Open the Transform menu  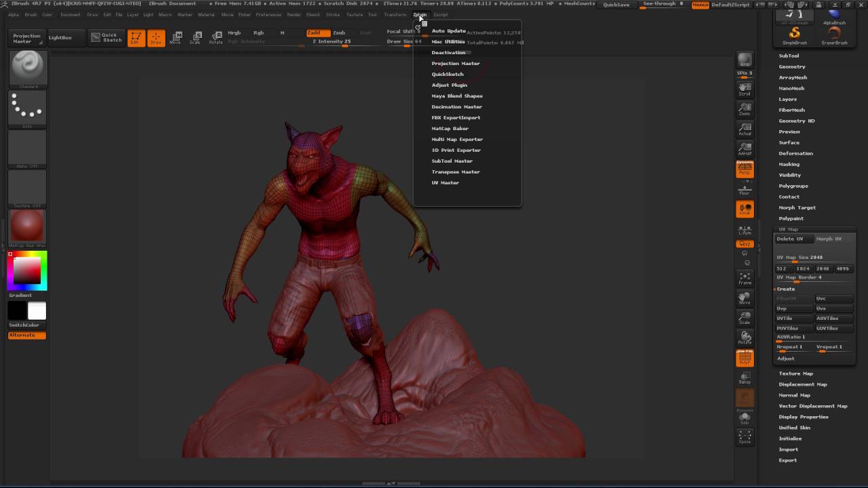coord(395,14)
